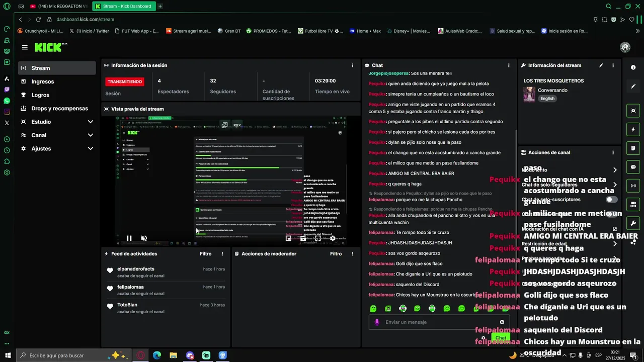Screen dimensions: 644x362
Task: Open the Chat panel options menu
Action: click(509, 65)
